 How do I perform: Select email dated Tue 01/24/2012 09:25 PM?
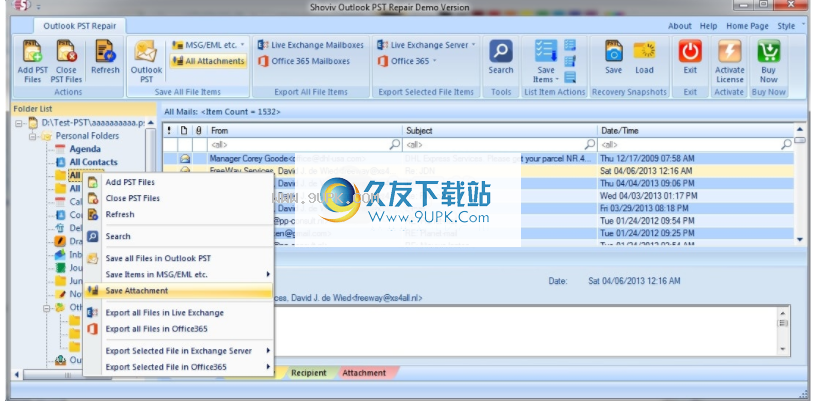[x=479, y=234]
